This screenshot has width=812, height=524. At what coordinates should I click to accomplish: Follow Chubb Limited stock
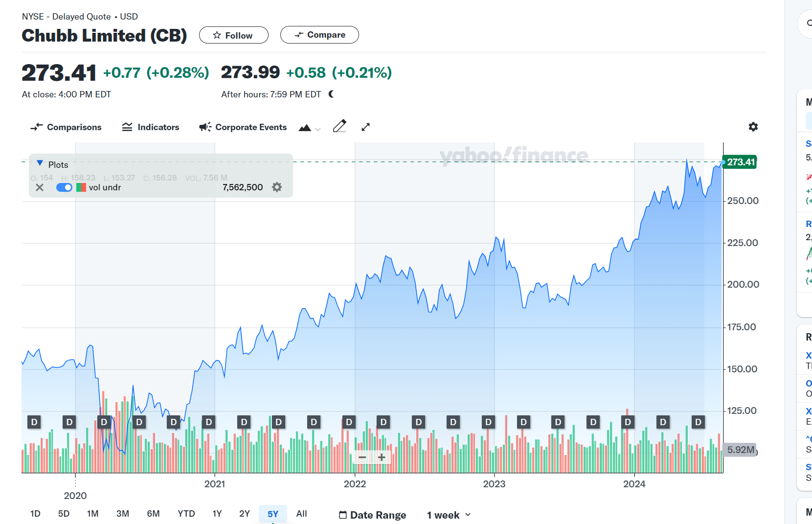click(233, 35)
